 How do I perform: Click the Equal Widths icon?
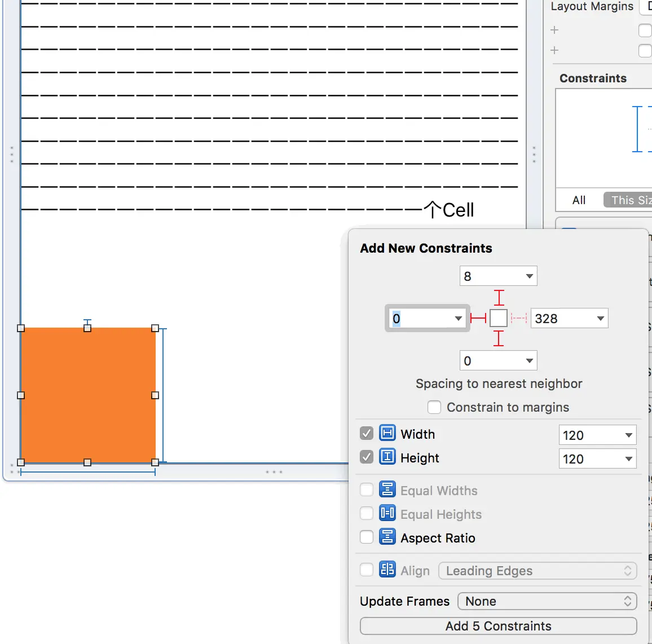coord(387,489)
